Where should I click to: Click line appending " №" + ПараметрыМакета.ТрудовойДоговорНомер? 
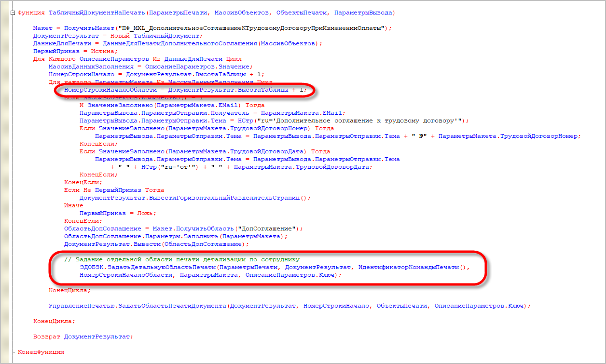338,136
